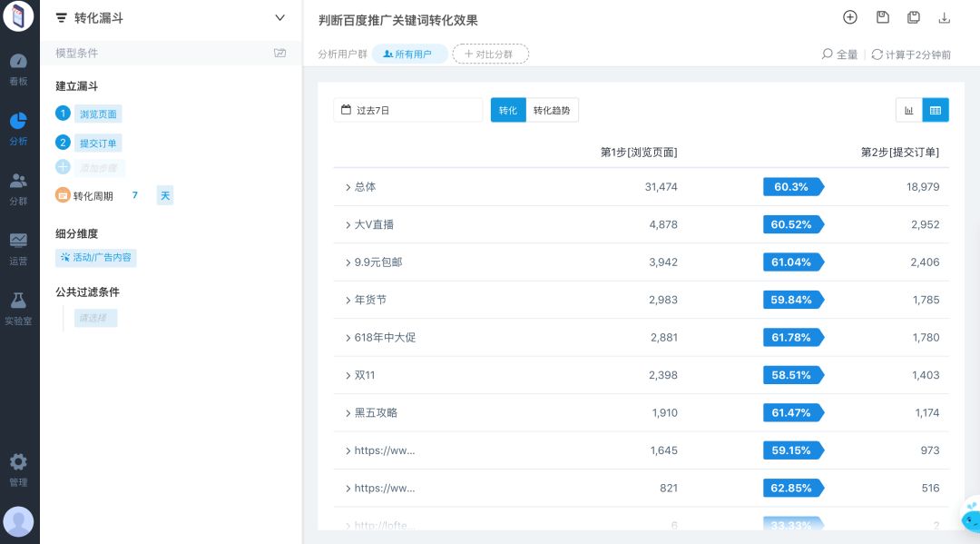Download the report data
The height and width of the screenshot is (544, 980).
tap(945, 17)
